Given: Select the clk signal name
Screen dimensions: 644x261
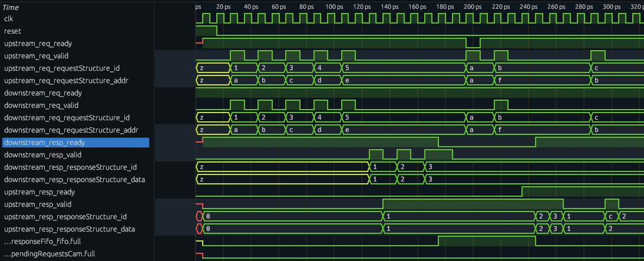Looking at the screenshot, I should (9, 19).
